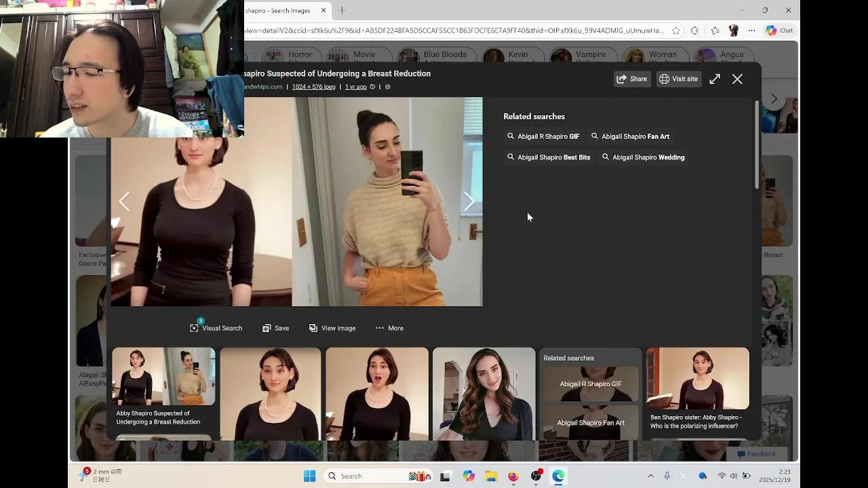Viewport: 868px width, 488px height.
Task: Open the 1024 × 576 jpeg size link
Action: [x=313, y=87]
